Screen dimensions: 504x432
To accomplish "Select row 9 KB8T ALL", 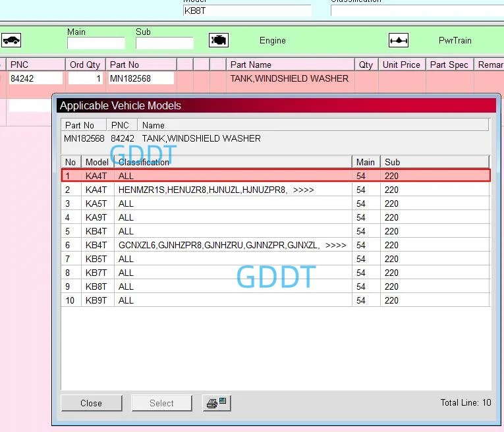I will click(275, 286).
